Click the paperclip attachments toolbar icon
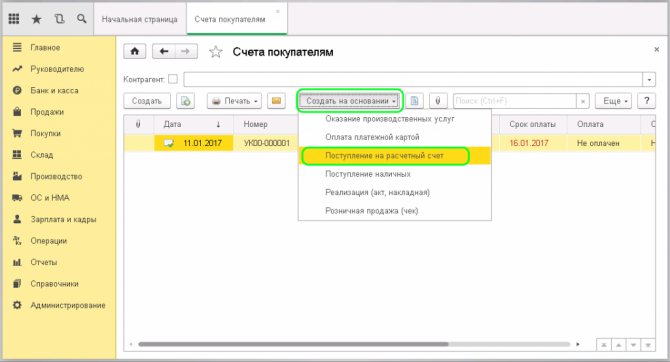This screenshot has height=362, width=670. pos(438,101)
